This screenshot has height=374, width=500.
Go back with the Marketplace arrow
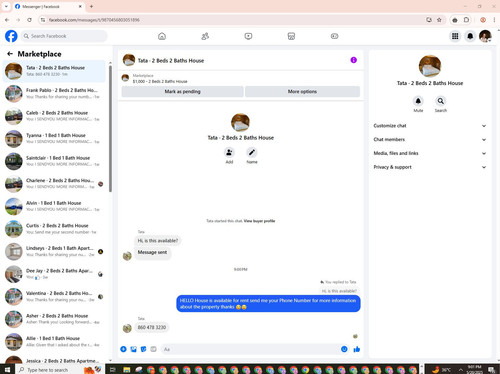(10, 54)
